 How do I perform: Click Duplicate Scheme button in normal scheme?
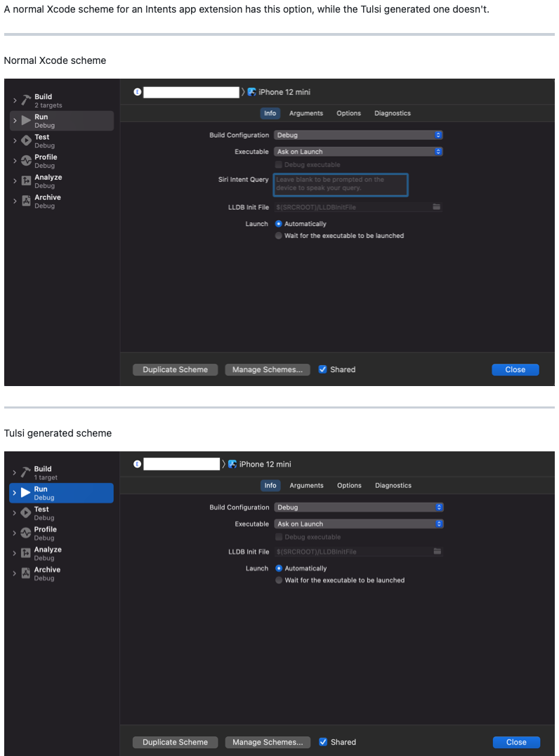[175, 369]
